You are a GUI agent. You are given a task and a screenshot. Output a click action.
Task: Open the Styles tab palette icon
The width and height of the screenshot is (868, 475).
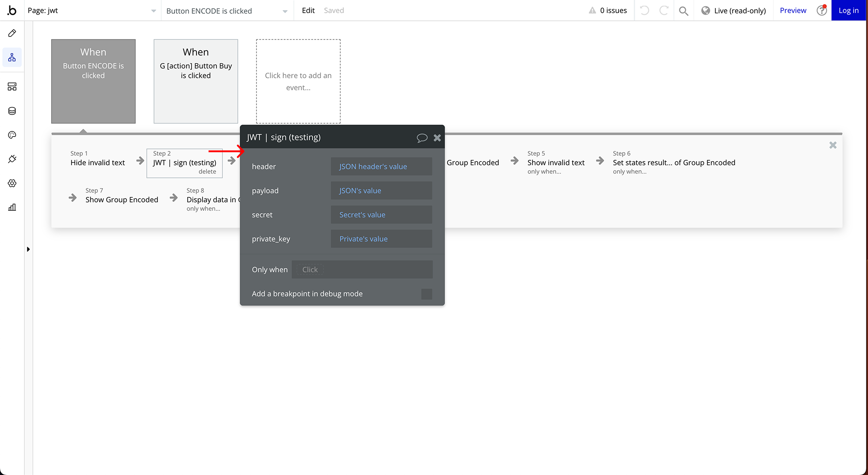pos(12,135)
